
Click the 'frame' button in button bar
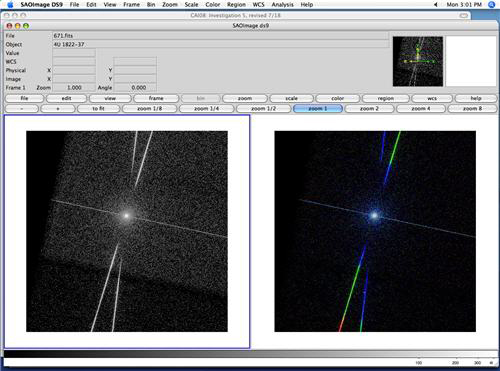click(x=156, y=98)
